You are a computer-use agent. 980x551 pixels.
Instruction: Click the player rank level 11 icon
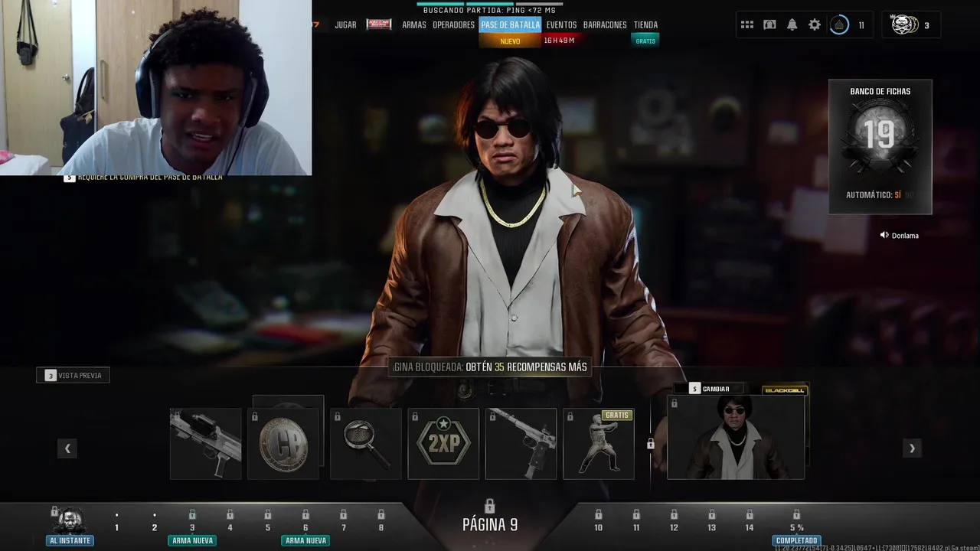(x=840, y=24)
